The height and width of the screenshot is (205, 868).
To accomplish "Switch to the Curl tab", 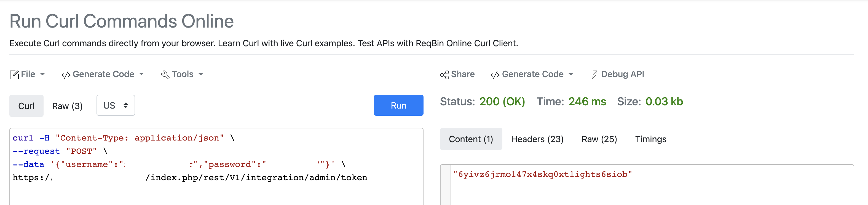I will pos(26,106).
